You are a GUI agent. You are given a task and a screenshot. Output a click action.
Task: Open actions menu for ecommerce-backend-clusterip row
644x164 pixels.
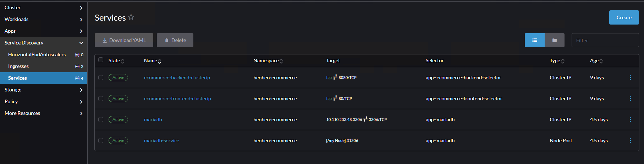[x=630, y=78]
